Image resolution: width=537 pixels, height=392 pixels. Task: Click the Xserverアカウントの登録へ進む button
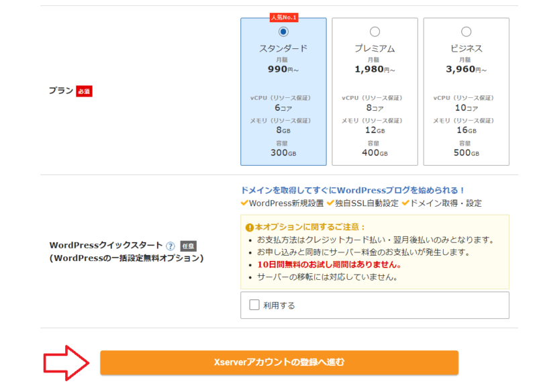(x=279, y=362)
